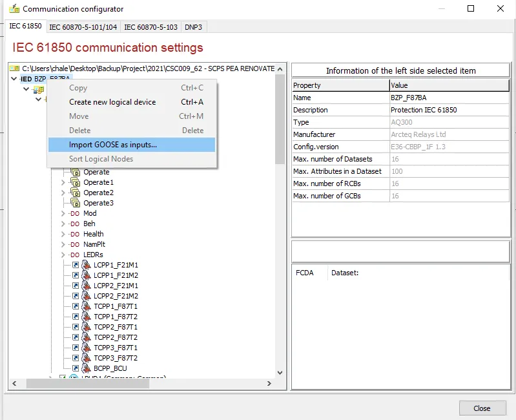
Task: Click the shortcut arrow icon beside TCPP1_F87T1
Action: pyautogui.click(x=76, y=306)
